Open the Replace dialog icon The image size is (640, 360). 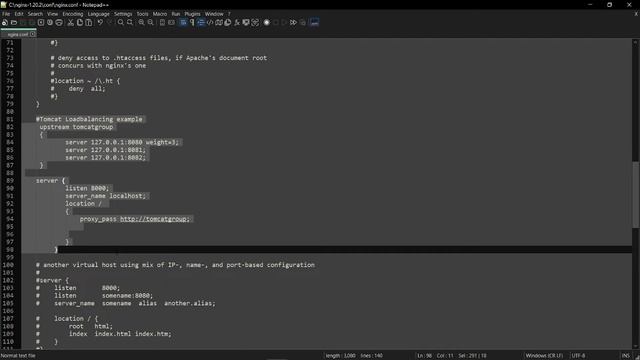point(130,22)
